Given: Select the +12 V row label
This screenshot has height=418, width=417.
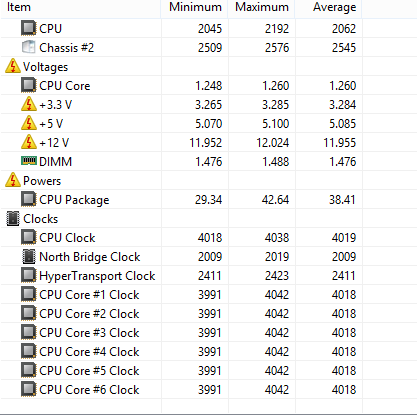Looking at the screenshot, I should (x=54, y=142).
